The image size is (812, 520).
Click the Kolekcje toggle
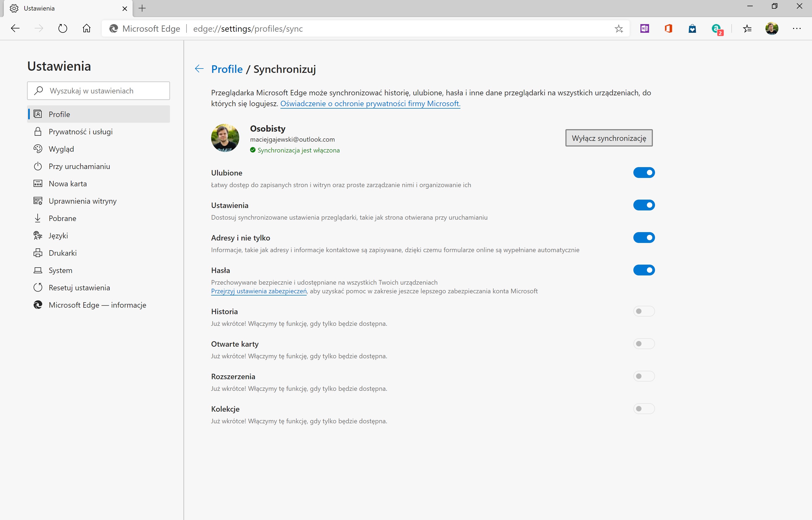pos(644,409)
